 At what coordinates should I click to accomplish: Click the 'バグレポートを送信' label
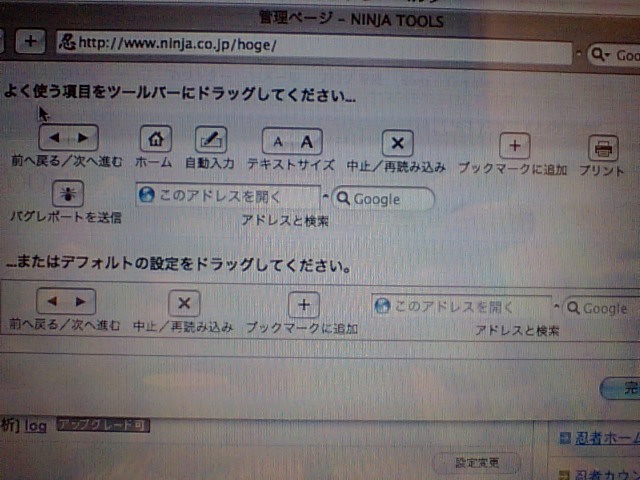coord(66,217)
